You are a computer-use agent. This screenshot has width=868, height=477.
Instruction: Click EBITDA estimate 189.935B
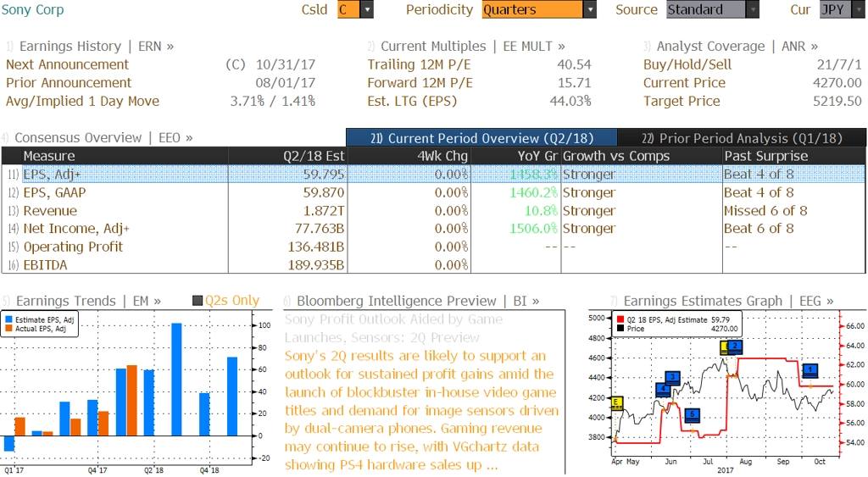(315, 265)
